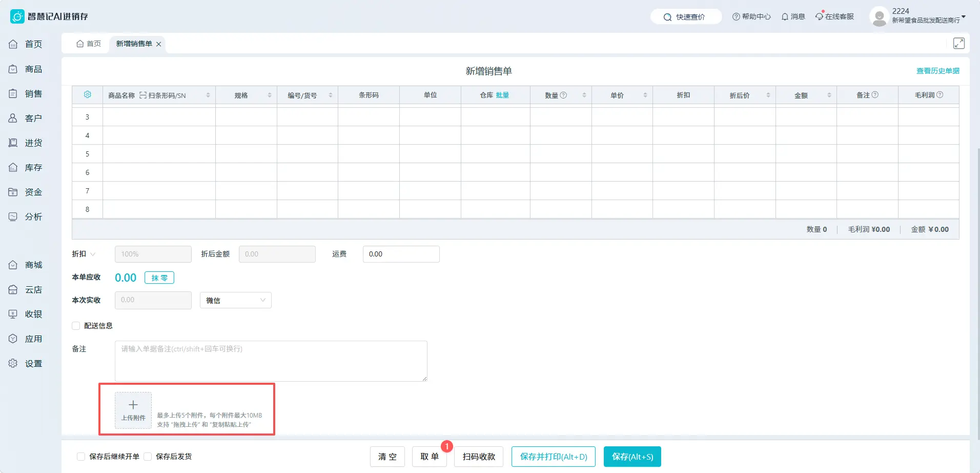The image size is (980, 473).
Task: Close the 新增销售单 tab
Action: click(x=159, y=44)
